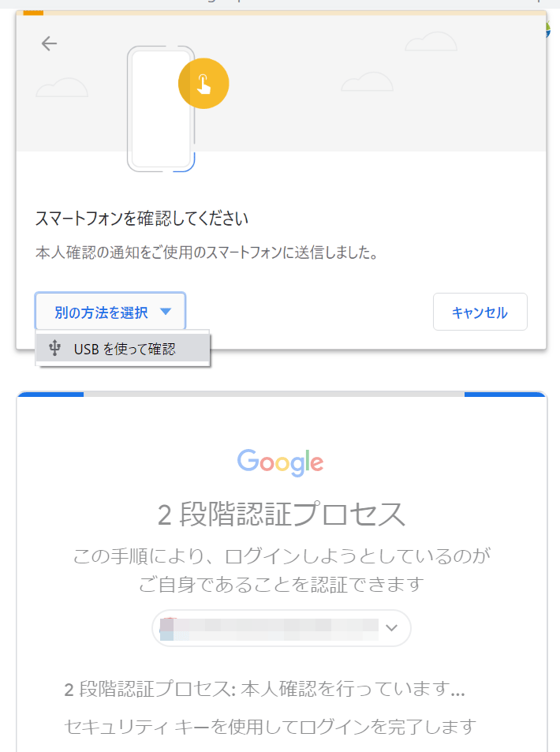Click the cloud illustration below back arrow
Viewport: 560px width, 752px height.
[x=62, y=88]
